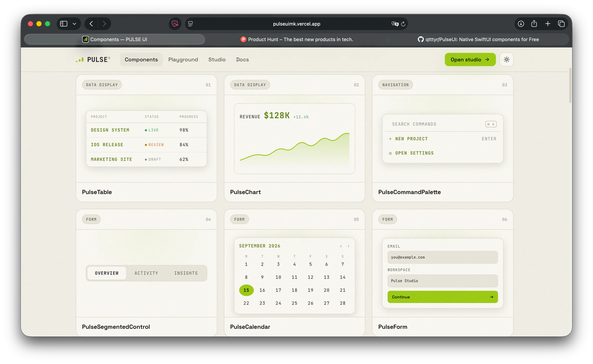Select September 28 in the calendar
This screenshot has width=593, height=364.
pyautogui.click(x=342, y=303)
